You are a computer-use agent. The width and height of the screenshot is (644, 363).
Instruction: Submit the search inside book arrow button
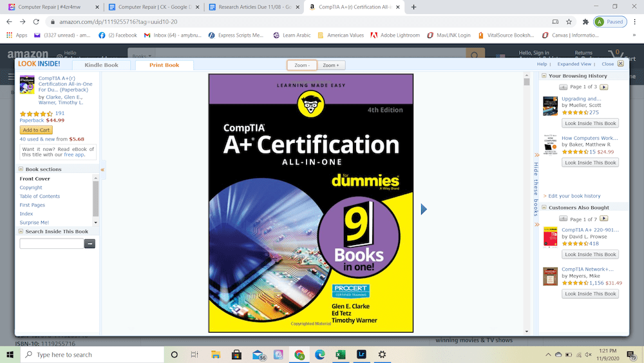click(90, 244)
